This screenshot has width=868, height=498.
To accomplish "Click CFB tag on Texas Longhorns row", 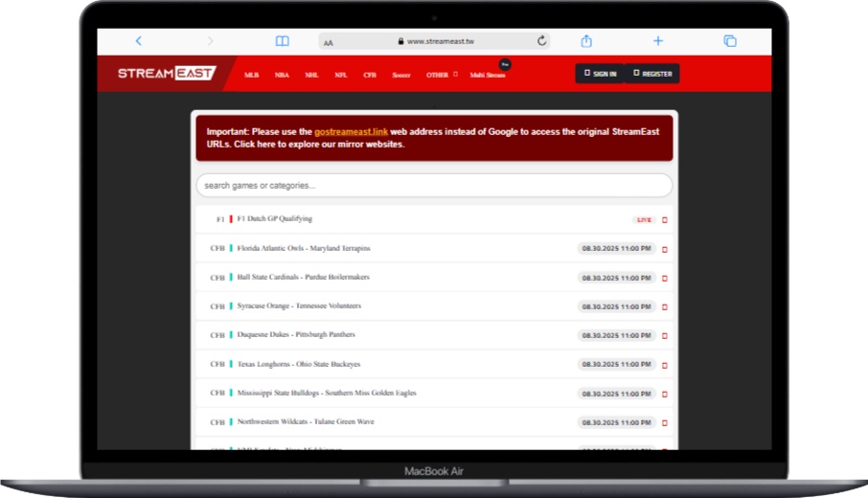I will click(x=217, y=364).
